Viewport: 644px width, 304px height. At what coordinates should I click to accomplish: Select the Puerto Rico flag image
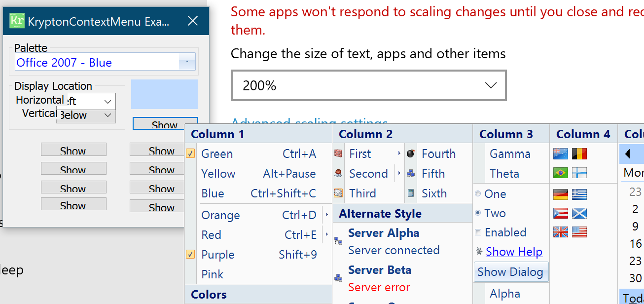pyautogui.click(x=561, y=213)
